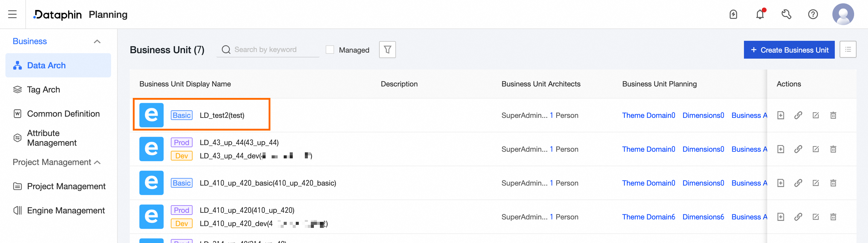Viewport: 868px width, 243px height.
Task: Open Theme Domain0 link for LD_410_up_420_basic
Action: coord(648,183)
